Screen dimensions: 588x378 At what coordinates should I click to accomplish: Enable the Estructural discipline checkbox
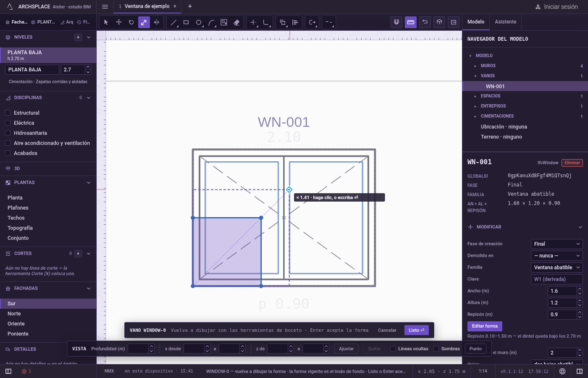click(8, 113)
